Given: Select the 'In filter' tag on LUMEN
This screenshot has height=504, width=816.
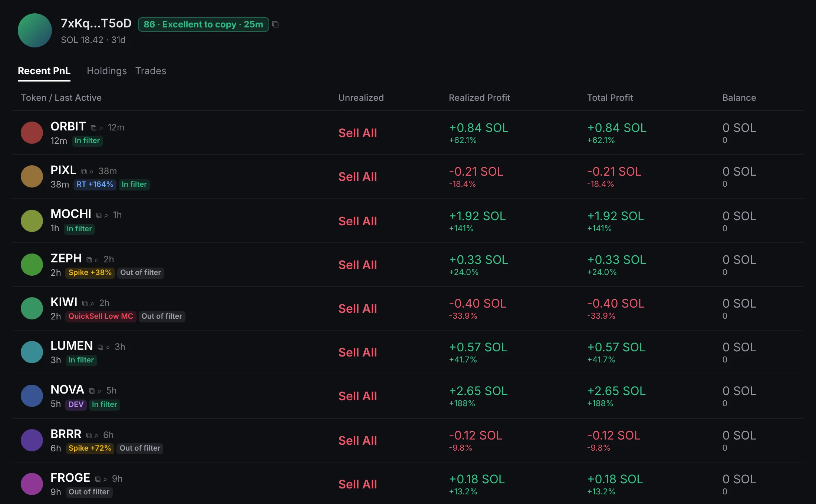Looking at the screenshot, I should [81, 360].
